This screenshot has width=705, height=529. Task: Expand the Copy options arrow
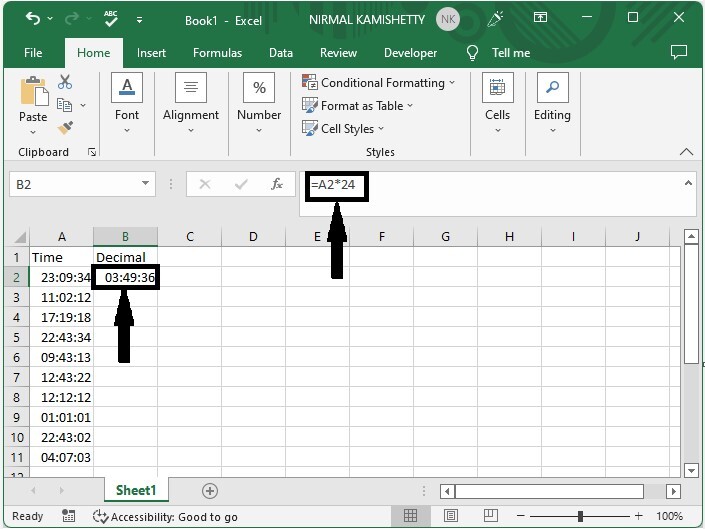click(83, 105)
